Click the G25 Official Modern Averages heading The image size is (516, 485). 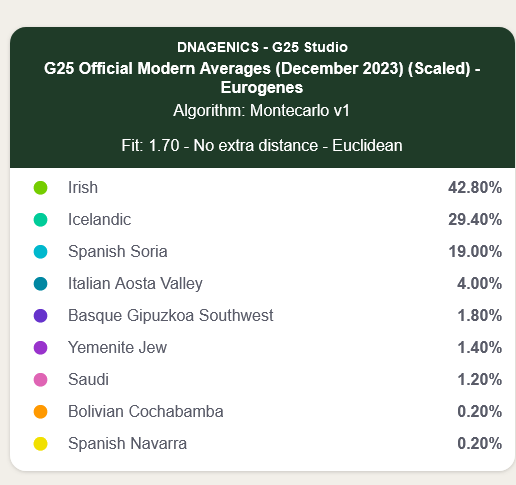pyautogui.click(x=262, y=78)
